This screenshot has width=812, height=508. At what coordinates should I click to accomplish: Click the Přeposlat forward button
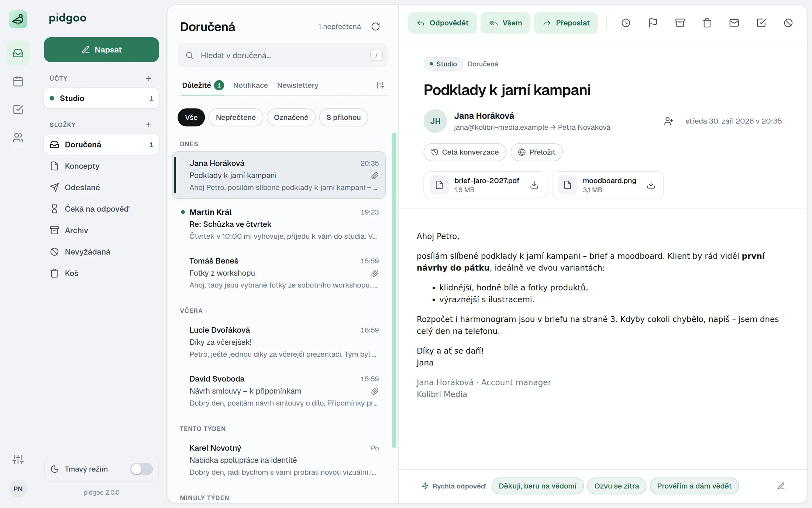[566, 23]
